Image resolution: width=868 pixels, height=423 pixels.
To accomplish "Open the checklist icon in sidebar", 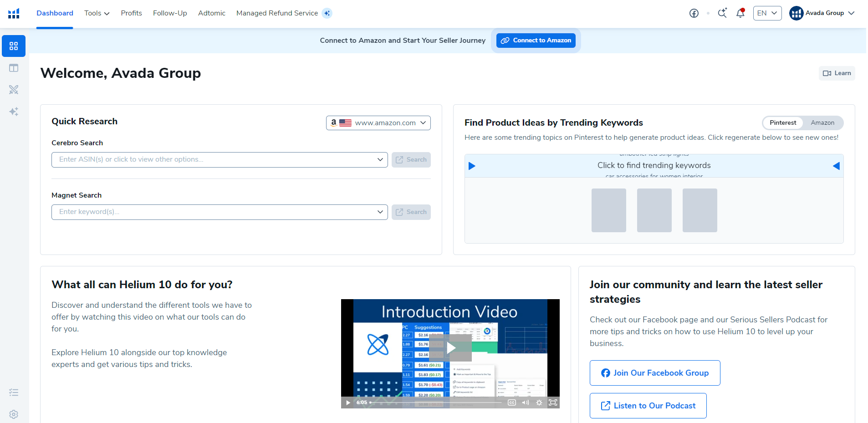I will [14, 392].
